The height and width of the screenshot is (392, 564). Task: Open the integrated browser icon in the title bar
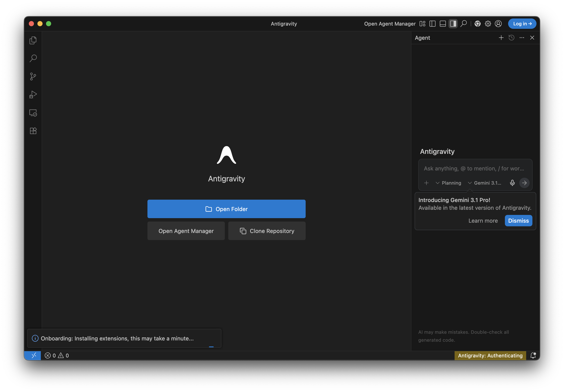pyautogui.click(x=478, y=24)
